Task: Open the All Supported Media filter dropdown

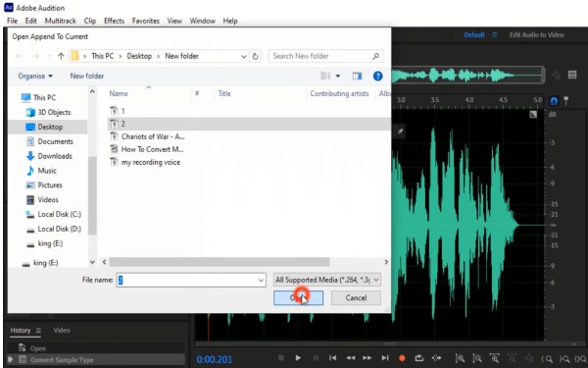Action: pyautogui.click(x=327, y=280)
